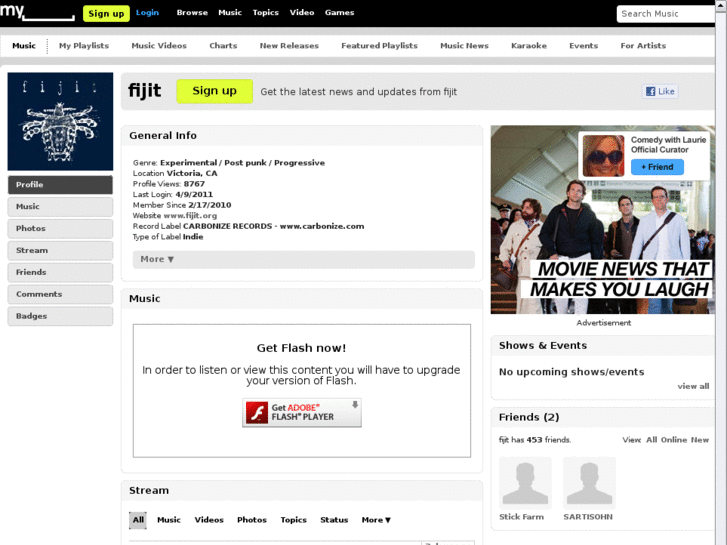Visit the www.fijit.org website link
The height and width of the screenshot is (545, 727).
click(x=190, y=216)
